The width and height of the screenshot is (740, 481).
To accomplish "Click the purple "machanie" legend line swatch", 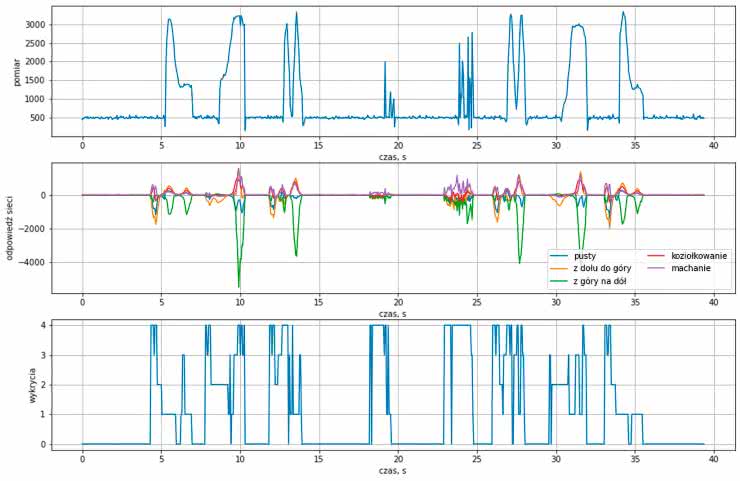I will pyautogui.click(x=655, y=269).
